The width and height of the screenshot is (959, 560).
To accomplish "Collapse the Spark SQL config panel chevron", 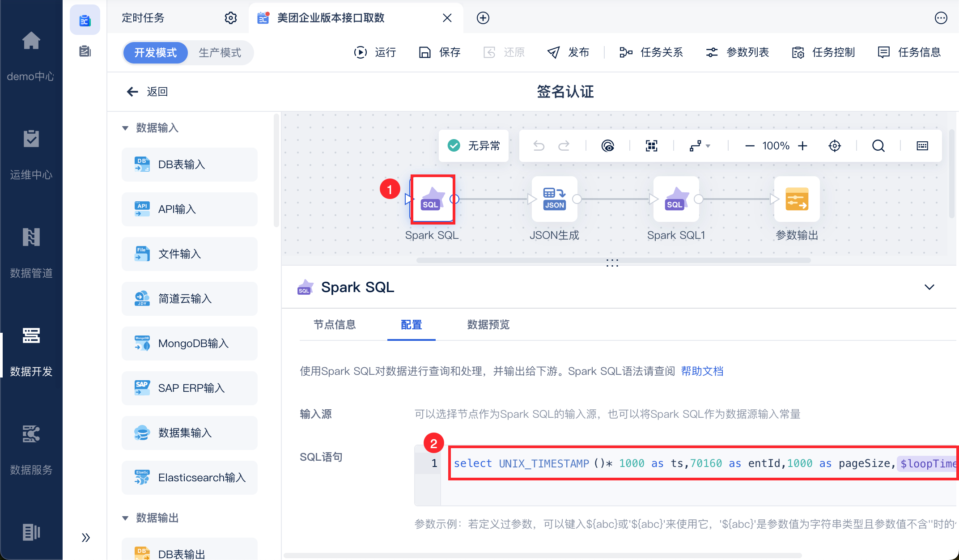I will click(929, 287).
